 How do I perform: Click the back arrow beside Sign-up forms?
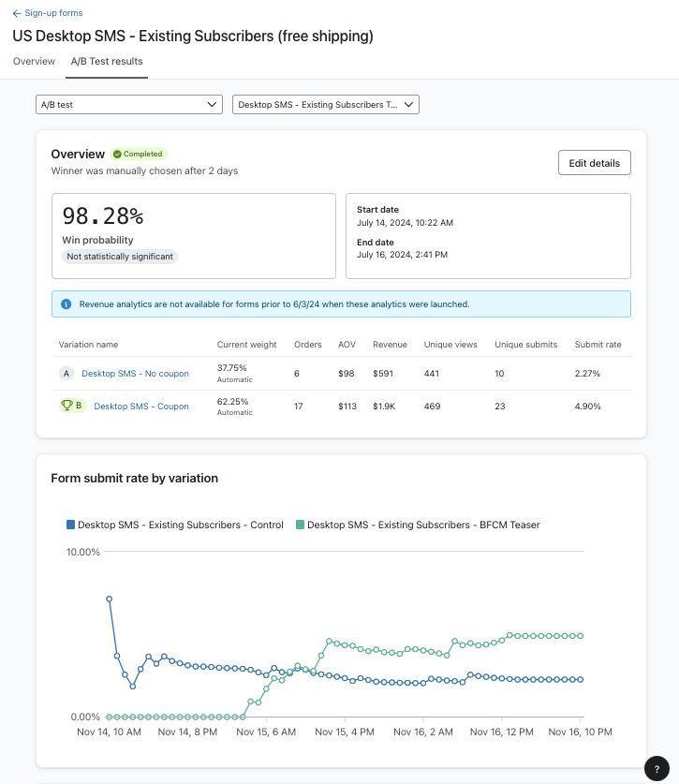pyautogui.click(x=16, y=13)
